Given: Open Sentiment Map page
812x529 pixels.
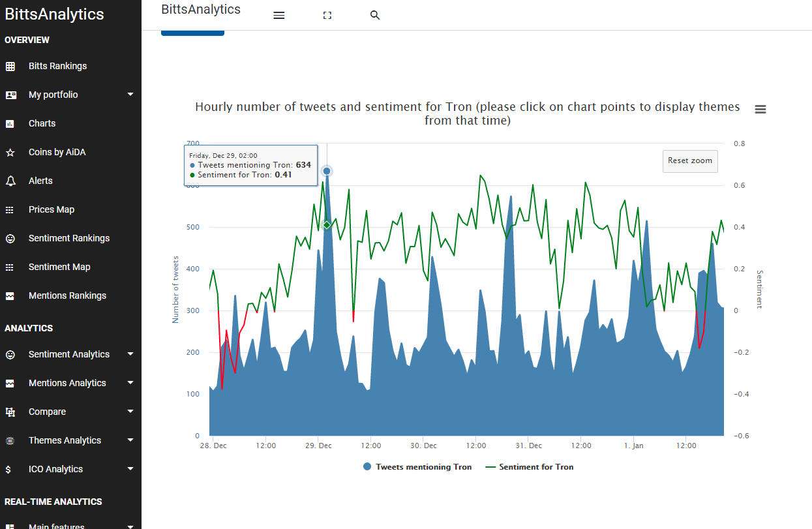Looking at the screenshot, I should (59, 267).
